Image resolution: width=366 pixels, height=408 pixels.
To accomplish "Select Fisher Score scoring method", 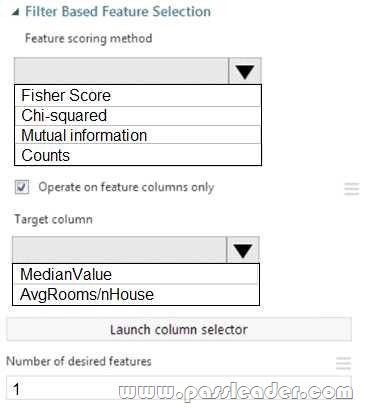I will click(x=138, y=96).
